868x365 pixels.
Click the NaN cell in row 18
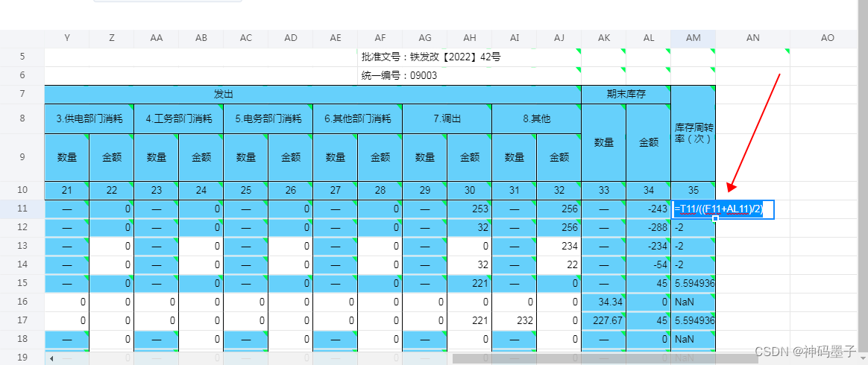(693, 340)
